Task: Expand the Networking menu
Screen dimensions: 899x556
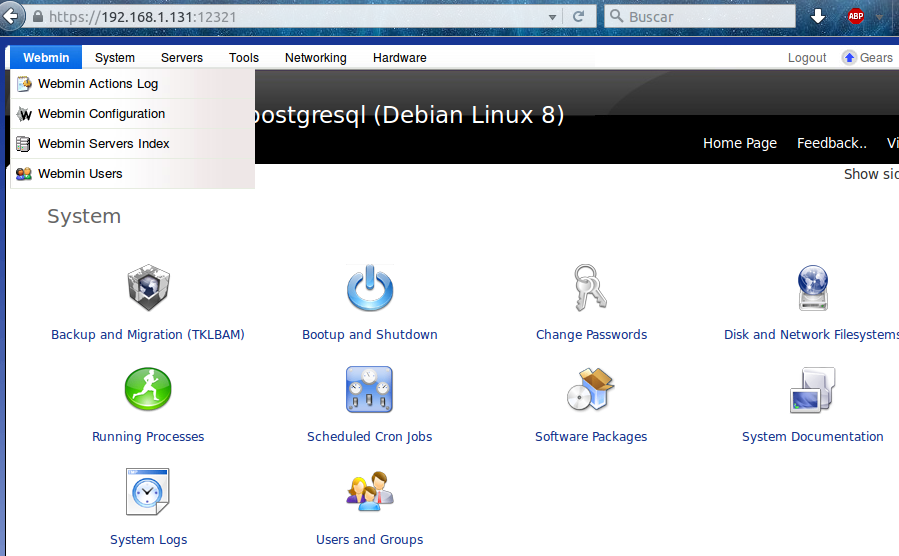Action: coord(315,58)
